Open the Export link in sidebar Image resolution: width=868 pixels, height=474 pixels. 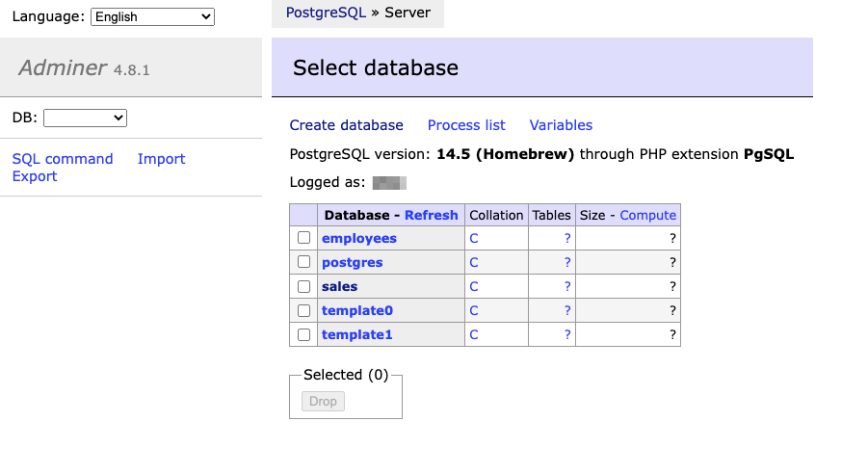[35, 176]
